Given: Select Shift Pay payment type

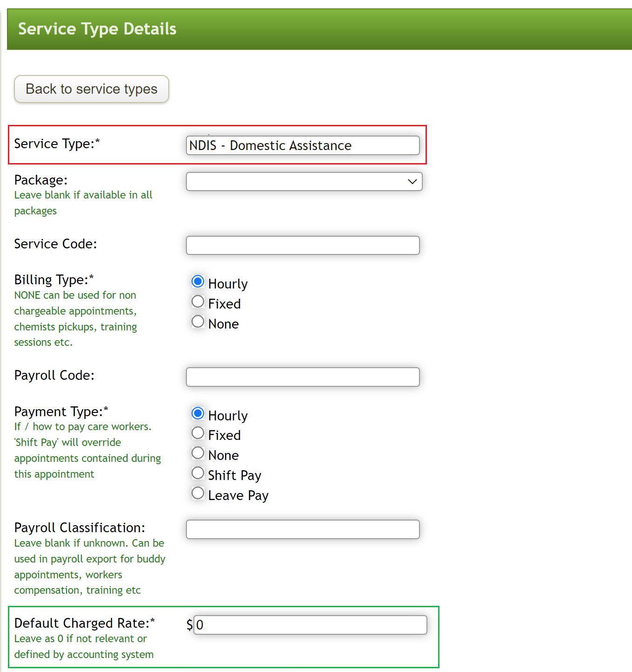Looking at the screenshot, I should pyautogui.click(x=198, y=473).
